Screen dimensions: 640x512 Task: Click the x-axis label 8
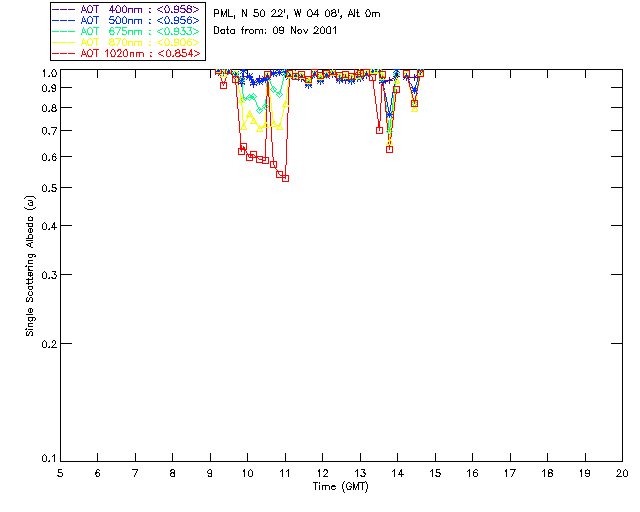pos(172,473)
